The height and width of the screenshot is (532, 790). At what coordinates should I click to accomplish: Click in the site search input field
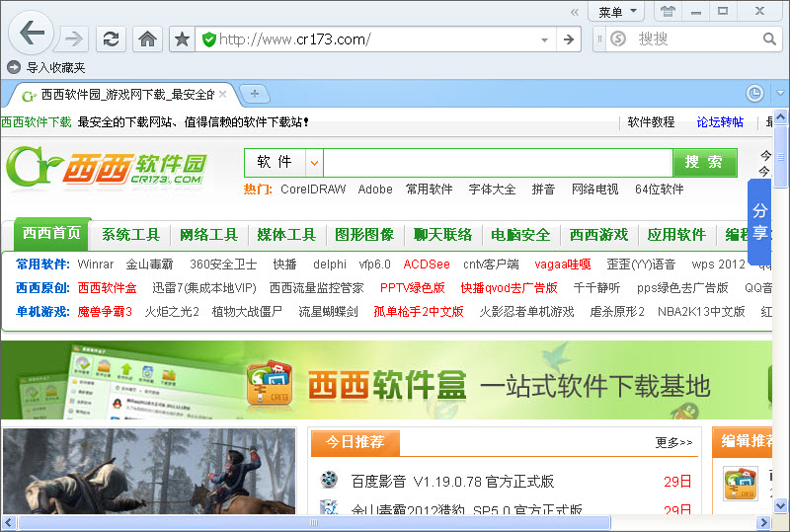coord(498,163)
